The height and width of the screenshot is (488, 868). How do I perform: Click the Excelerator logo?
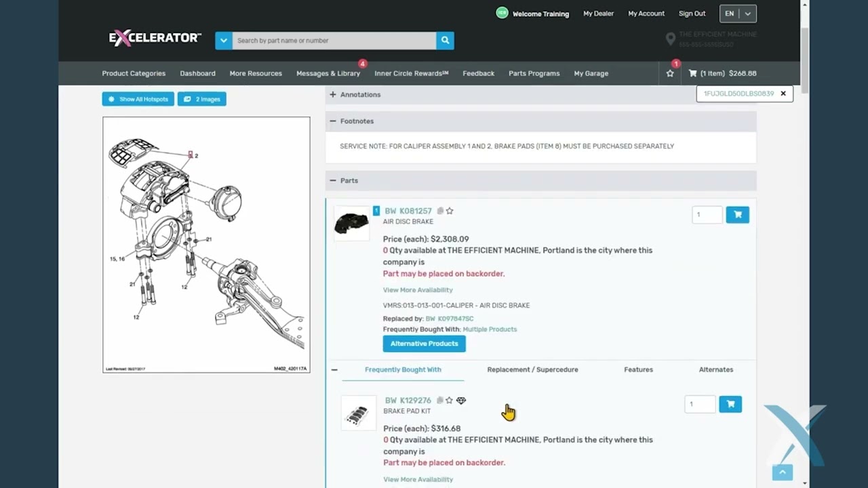pos(155,39)
